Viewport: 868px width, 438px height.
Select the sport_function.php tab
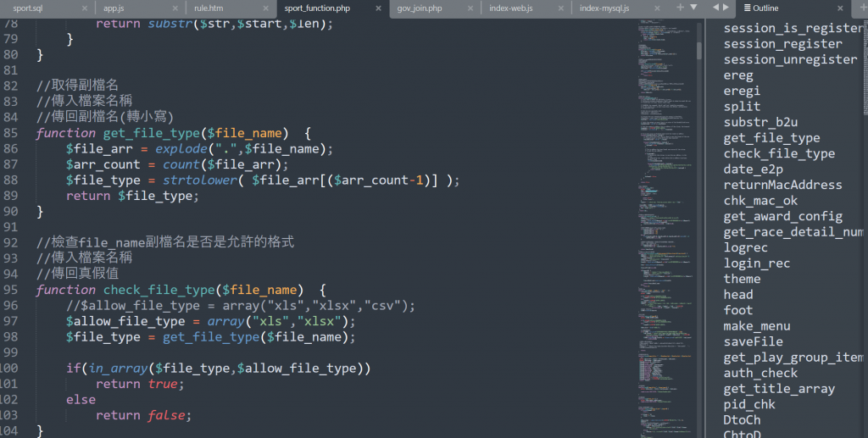pos(317,8)
